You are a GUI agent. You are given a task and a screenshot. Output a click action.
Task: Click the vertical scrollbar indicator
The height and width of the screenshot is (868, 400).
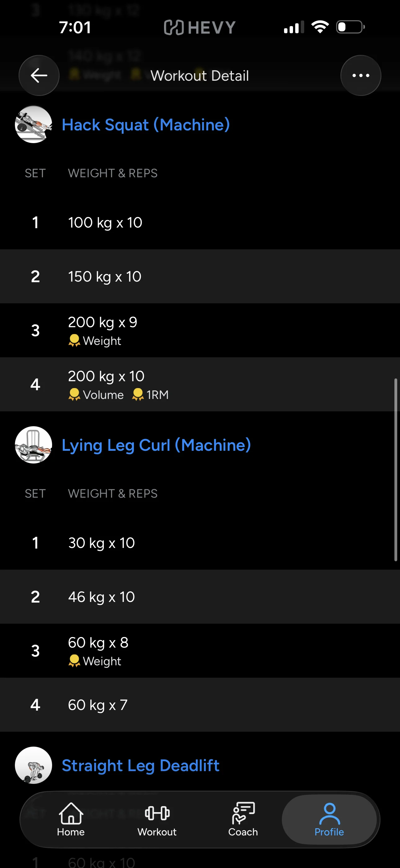(x=396, y=470)
